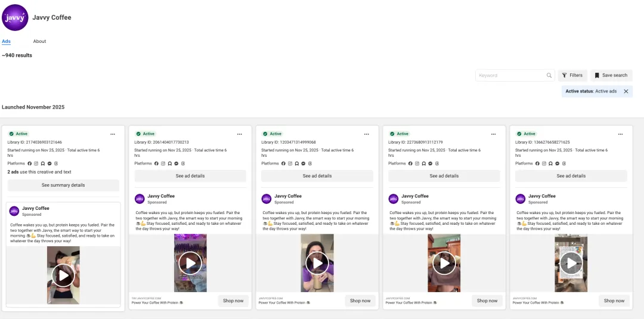
Task: Open the Filters panel
Action: coord(572,76)
